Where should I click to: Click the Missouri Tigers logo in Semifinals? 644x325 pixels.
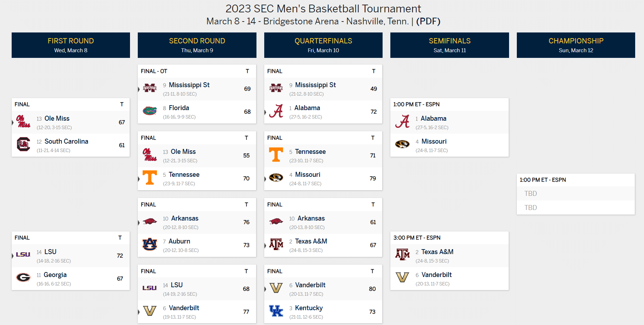click(x=402, y=144)
